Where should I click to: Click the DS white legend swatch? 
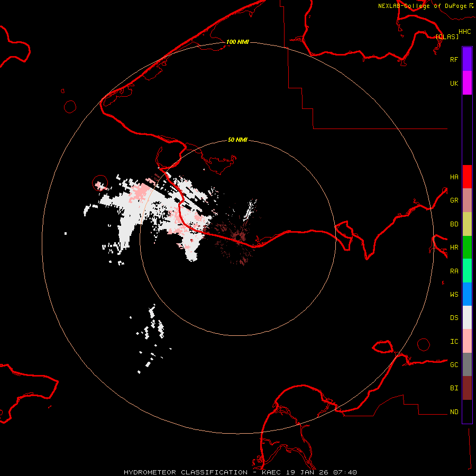tap(467, 317)
